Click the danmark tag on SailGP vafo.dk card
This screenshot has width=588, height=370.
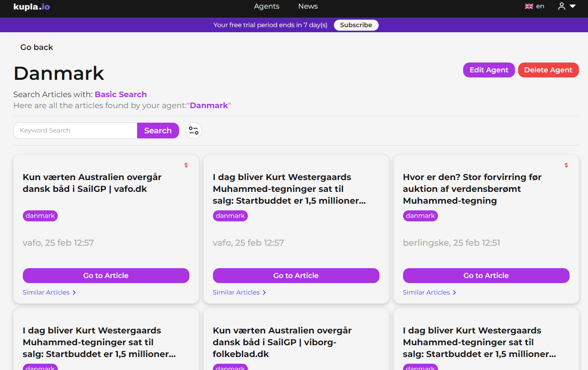[x=40, y=216]
